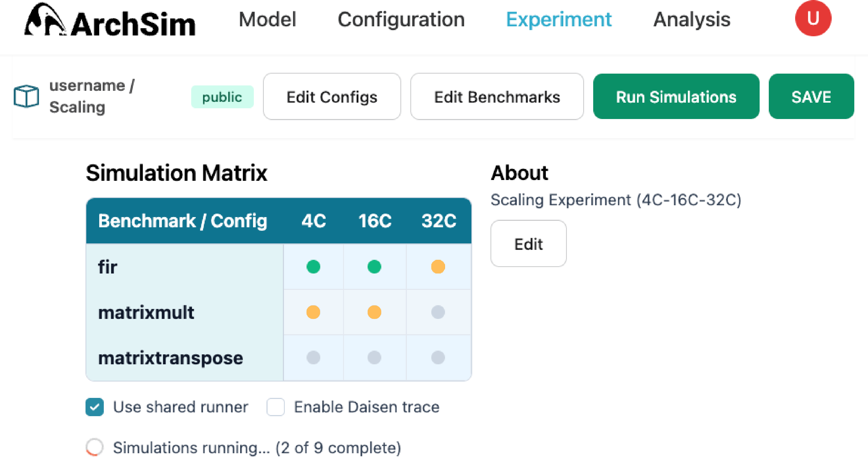Click the username / Scaling project title
This screenshot has width=868, height=457.
[x=92, y=96]
